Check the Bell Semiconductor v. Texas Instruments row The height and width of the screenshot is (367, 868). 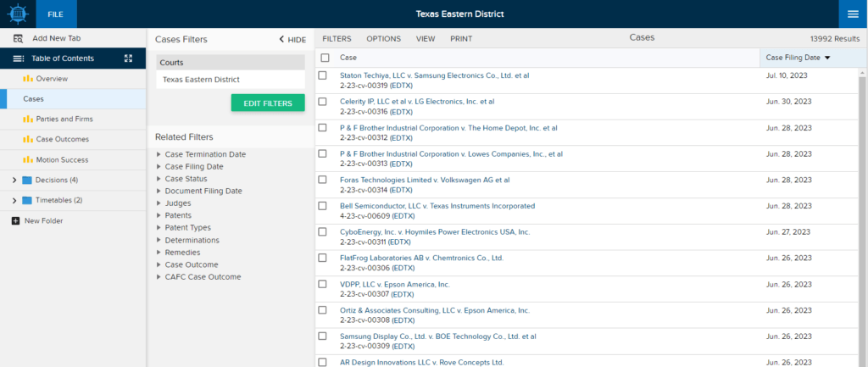[323, 205]
